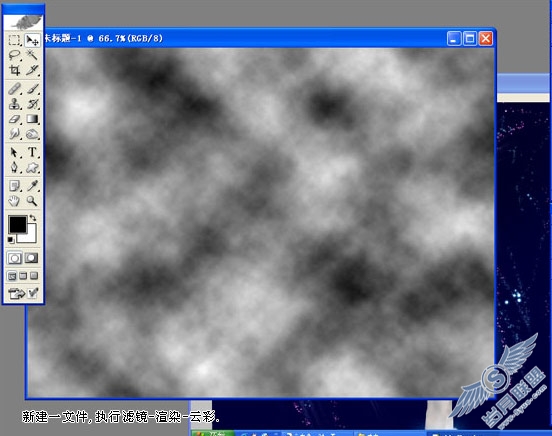Reset default black and white colors
The image size is (552, 436).
pos(11,240)
